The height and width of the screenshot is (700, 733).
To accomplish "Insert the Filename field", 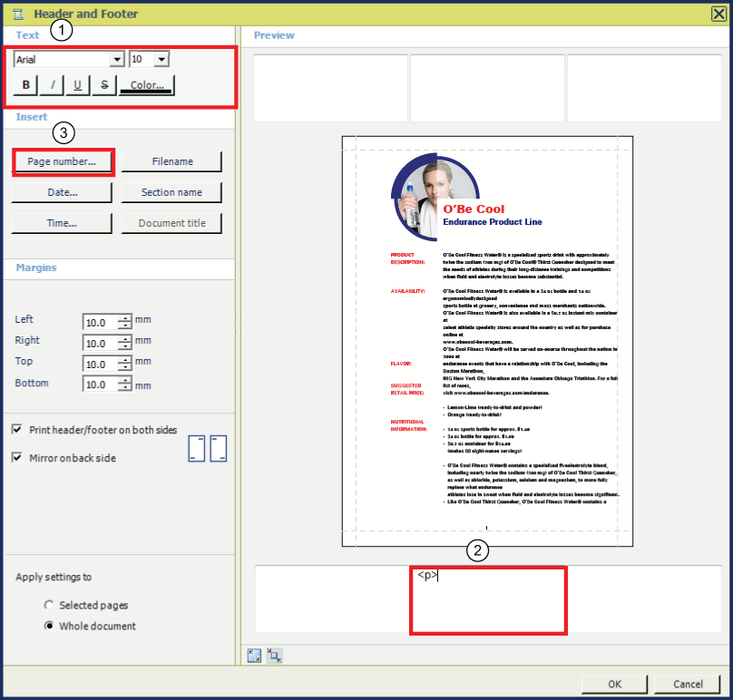I will (x=171, y=161).
